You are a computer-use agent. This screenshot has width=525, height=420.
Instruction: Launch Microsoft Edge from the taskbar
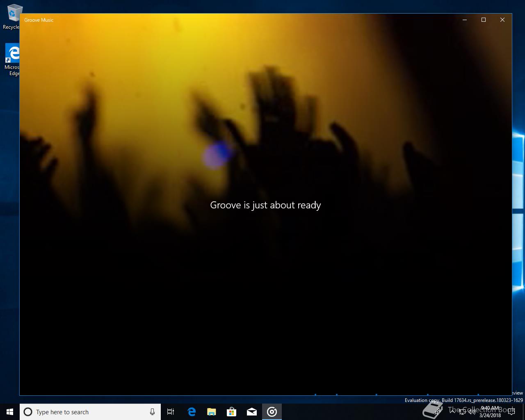coord(191,412)
